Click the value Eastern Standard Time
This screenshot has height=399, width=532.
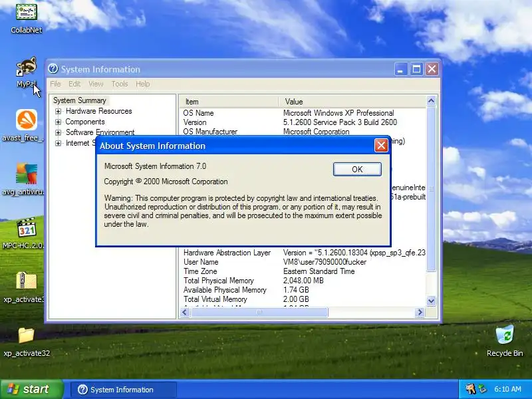coord(319,271)
